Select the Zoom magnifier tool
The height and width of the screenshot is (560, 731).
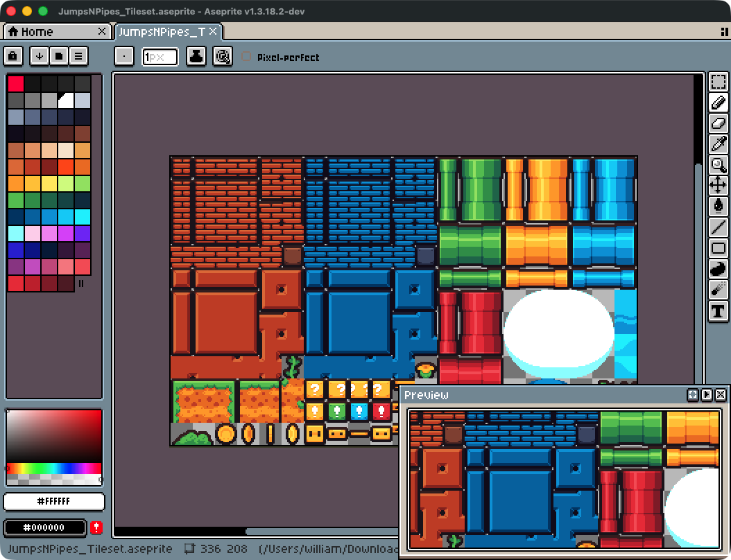(x=718, y=165)
